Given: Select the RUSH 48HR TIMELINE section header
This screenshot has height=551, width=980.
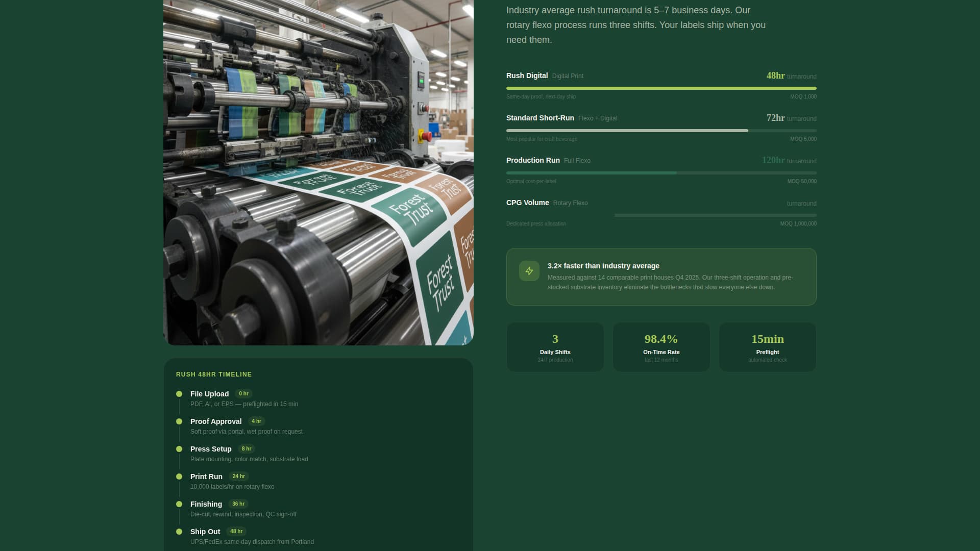Looking at the screenshot, I should (213, 374).
